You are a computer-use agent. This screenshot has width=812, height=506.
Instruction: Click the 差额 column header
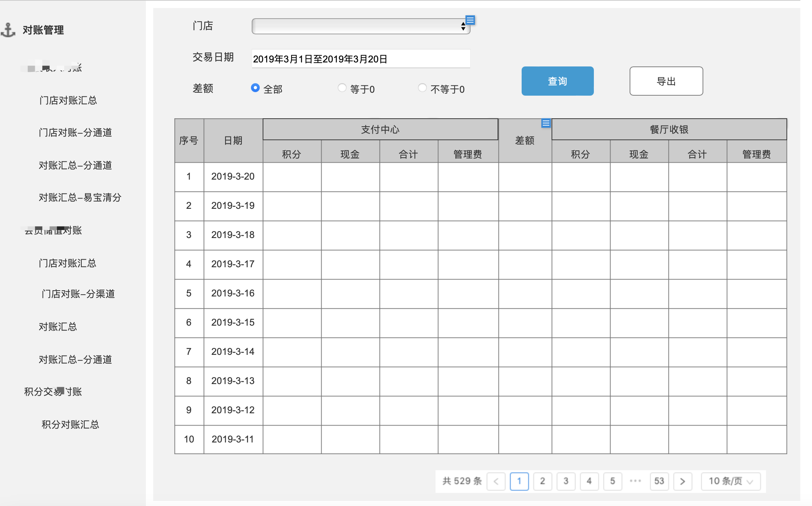[525, 141]
